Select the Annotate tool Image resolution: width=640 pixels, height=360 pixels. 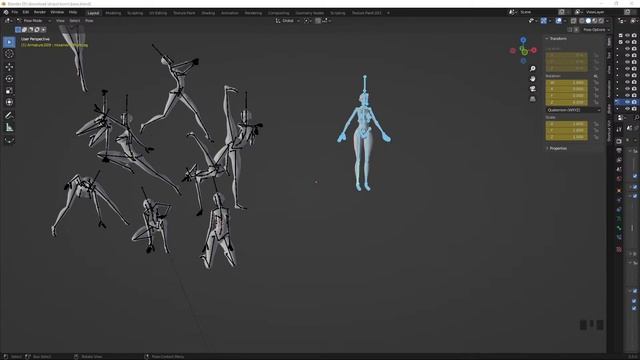coord(9,116)
